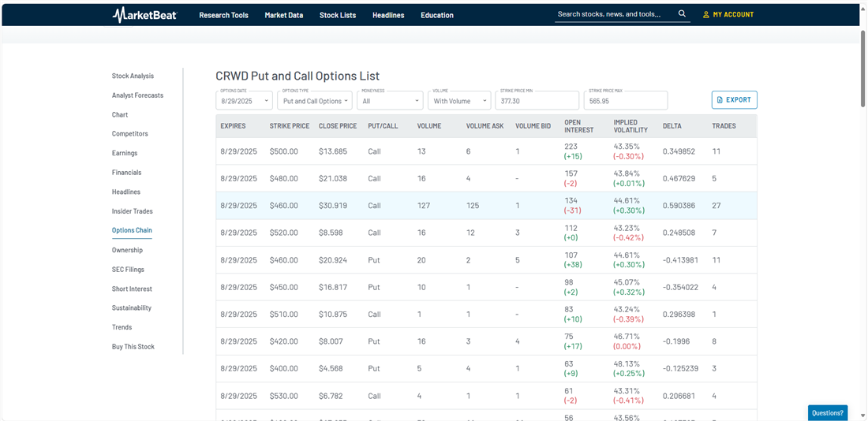Expand the Options Type dropdown
Image resolution: width=868 pixels, height=421 pixels.
click(316, 101)
